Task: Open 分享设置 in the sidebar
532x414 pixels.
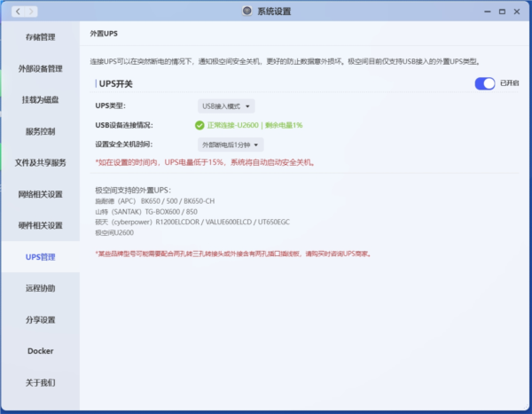Action: pos(41,320)
